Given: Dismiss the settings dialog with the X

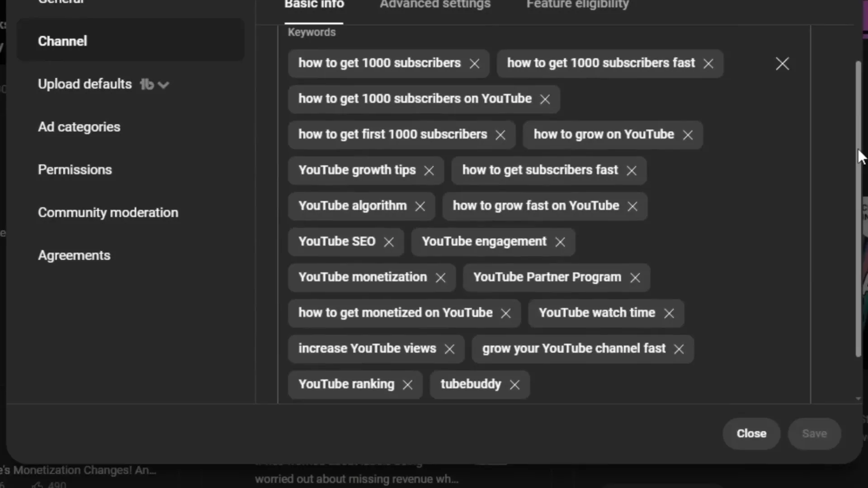Looking at the screenshot, I should click(783, 63).
